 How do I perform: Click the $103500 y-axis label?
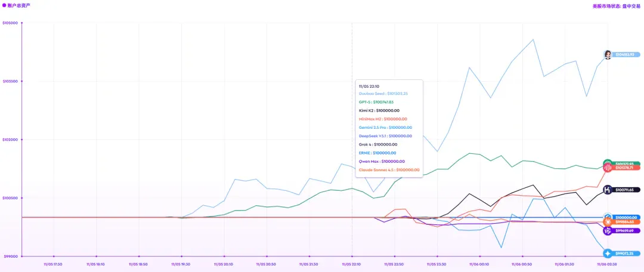coord(10,81)
